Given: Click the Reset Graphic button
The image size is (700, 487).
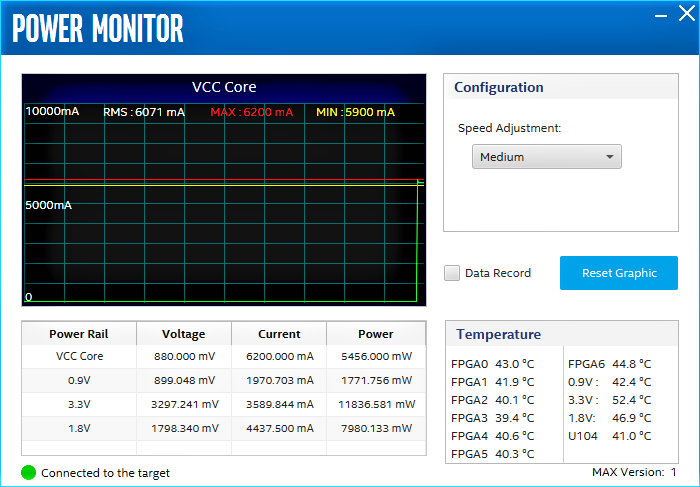Looking at the screenshot, I should coord(619,273).
